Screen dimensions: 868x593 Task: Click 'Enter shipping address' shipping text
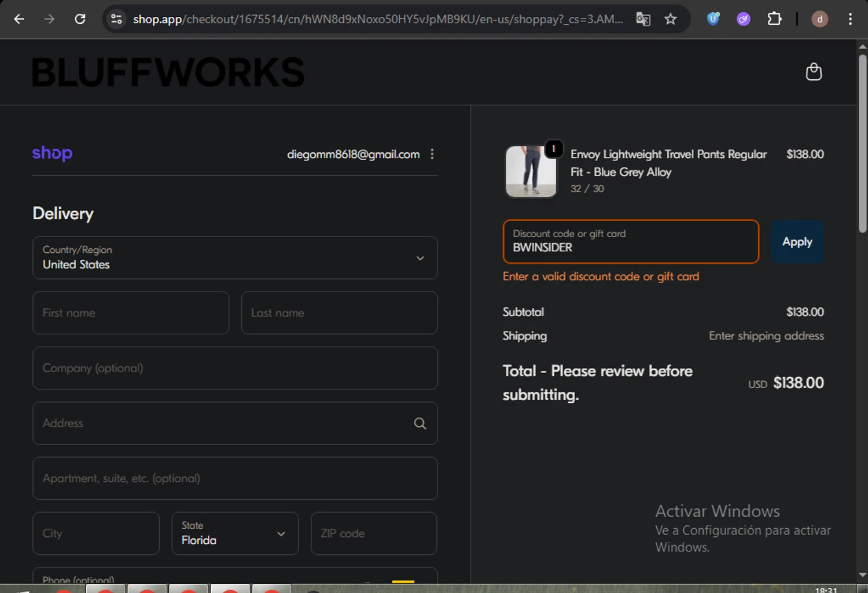pyautogui.click(x=766, y=336)
